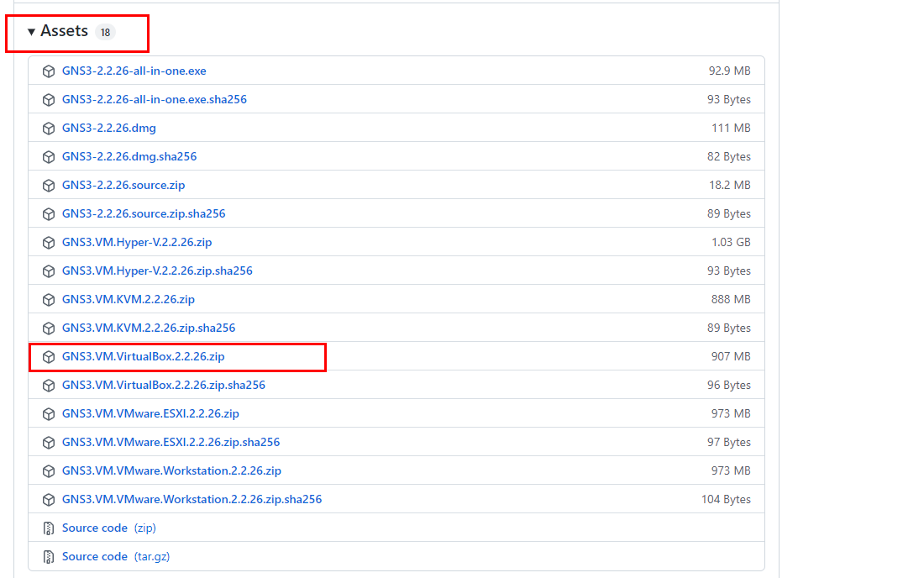Click the 1.03 GB size text
Viewport: 924px width, 578px height.
click(732, 242)
